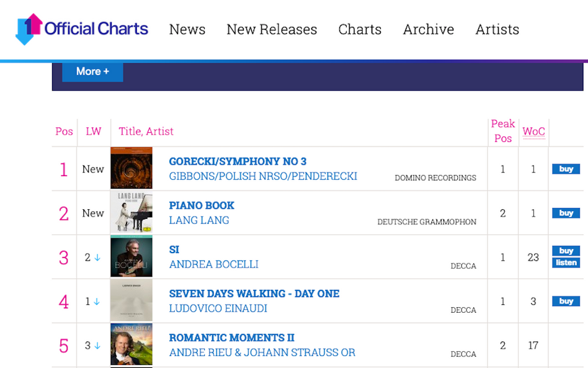
Task: Buy Gorecki Symphony No 3
Action: pos(566,169)
